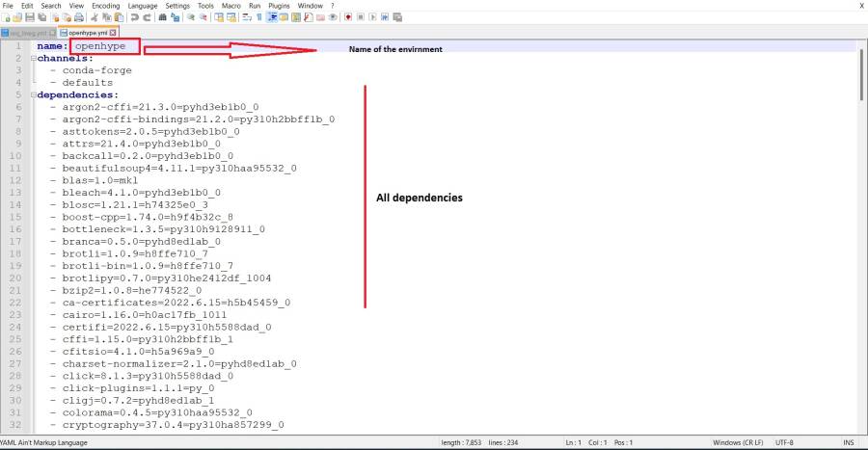Close the openhype.yml tab

113,32
